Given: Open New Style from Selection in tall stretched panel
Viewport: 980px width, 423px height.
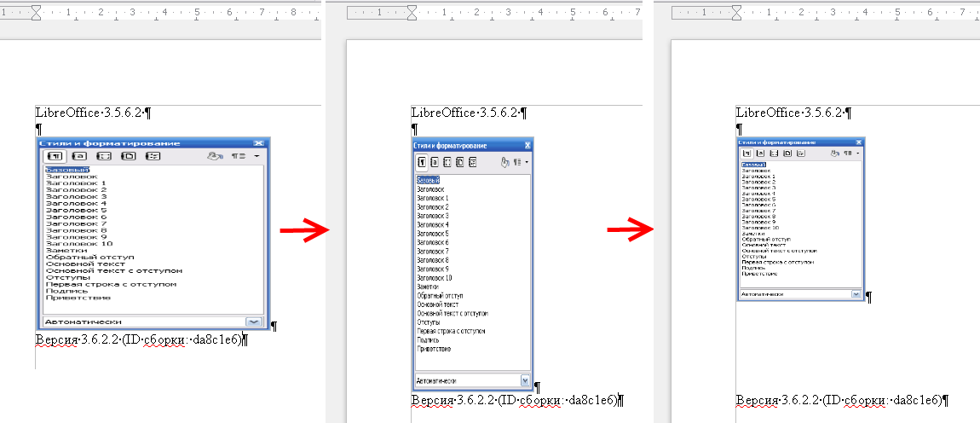Looking at the screenshot, I should click(517, 162).
